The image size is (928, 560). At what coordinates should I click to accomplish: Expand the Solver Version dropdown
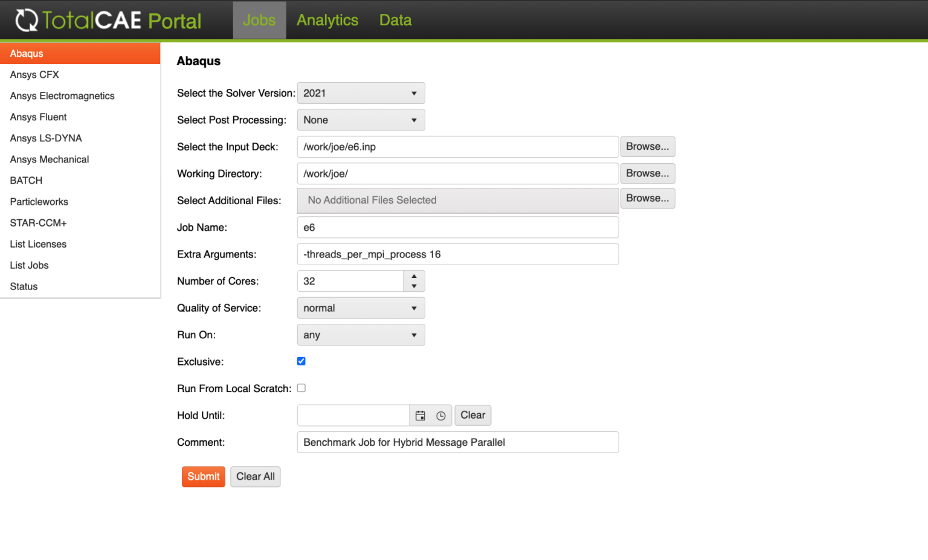(361, 93)
